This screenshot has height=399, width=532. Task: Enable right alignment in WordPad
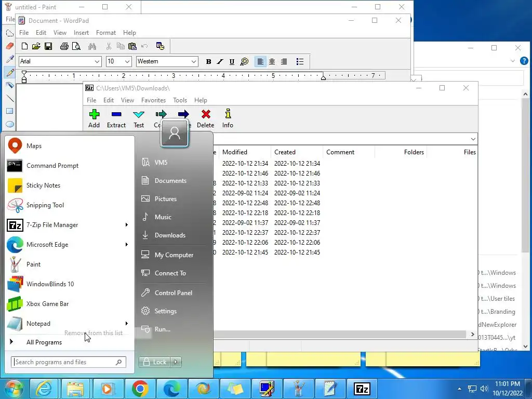click(x=284, y=61)
